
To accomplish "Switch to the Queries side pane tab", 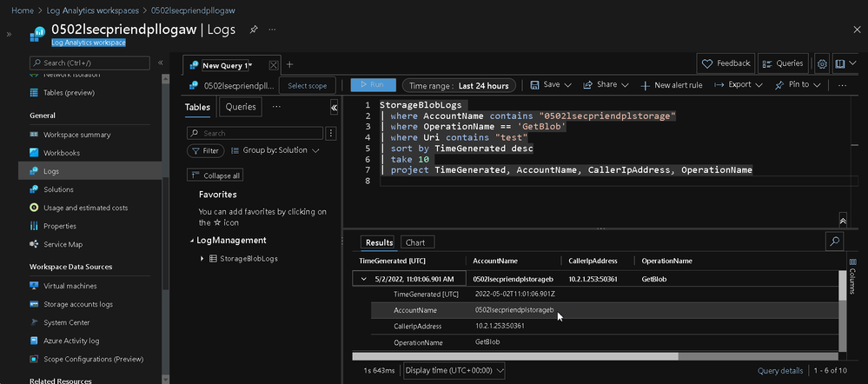I will tap(241, 107).
